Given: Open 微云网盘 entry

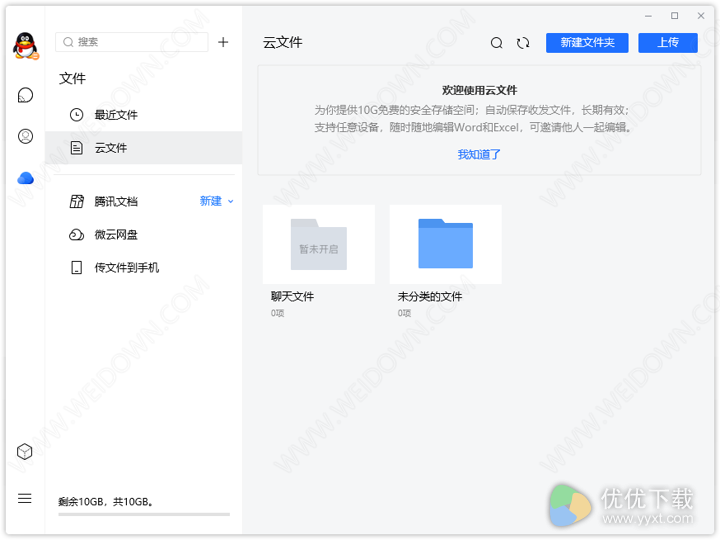Looking at the screenshot, I should [144, 235].
